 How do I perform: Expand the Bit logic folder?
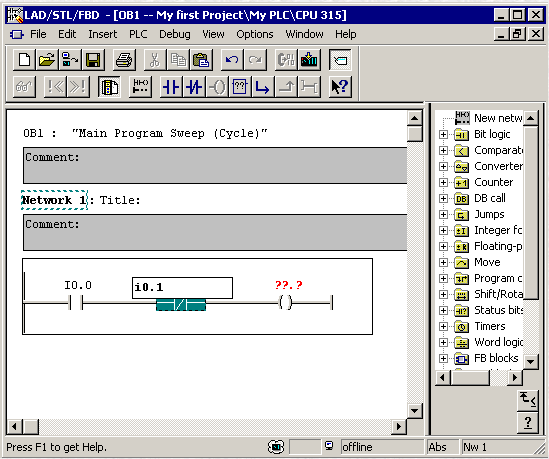pos(443,134)
